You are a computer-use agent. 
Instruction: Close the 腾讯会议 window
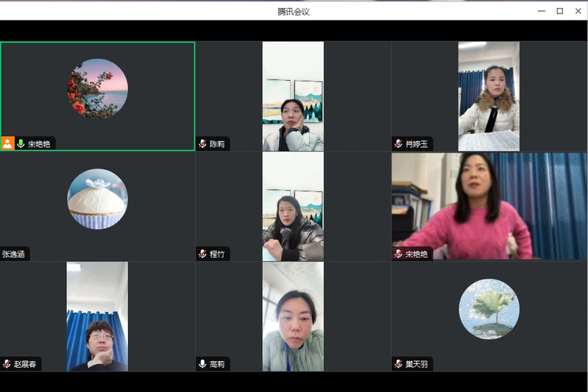pos(578,11)
